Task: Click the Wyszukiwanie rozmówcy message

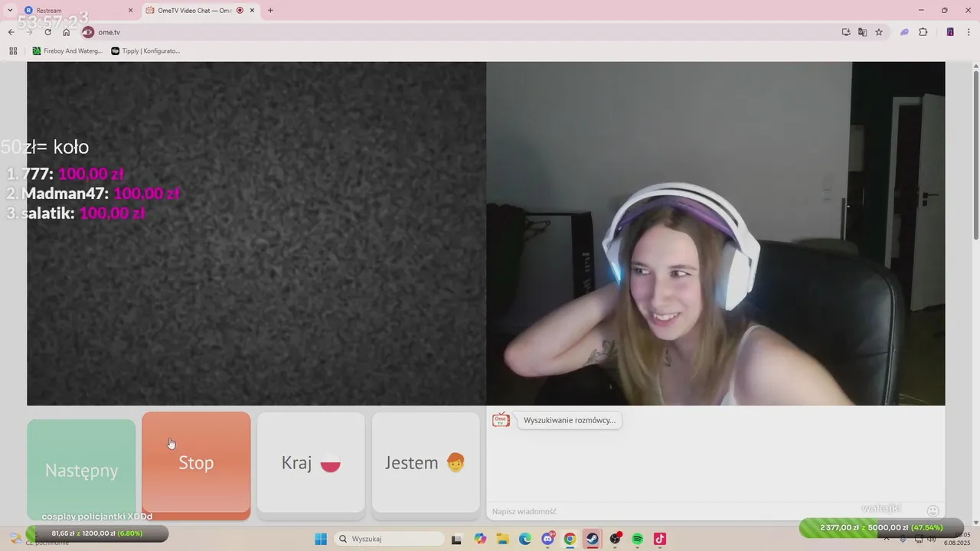Action: coord(570,420)
